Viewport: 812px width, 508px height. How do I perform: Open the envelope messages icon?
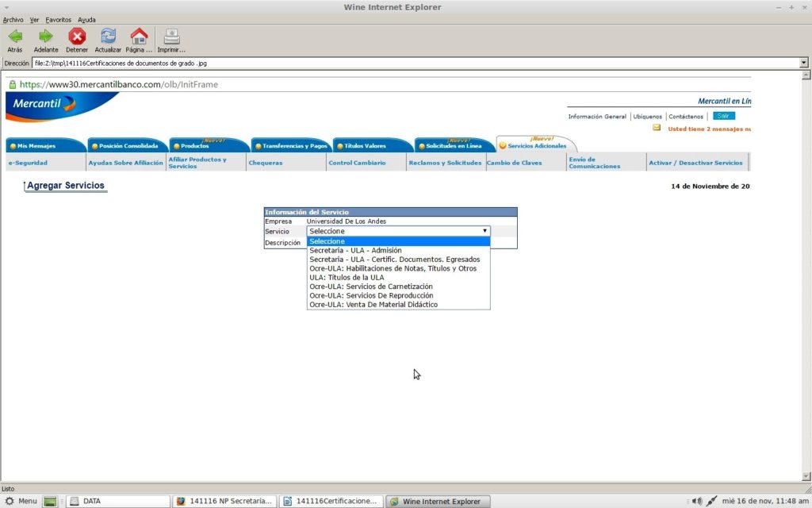(656, 128)
